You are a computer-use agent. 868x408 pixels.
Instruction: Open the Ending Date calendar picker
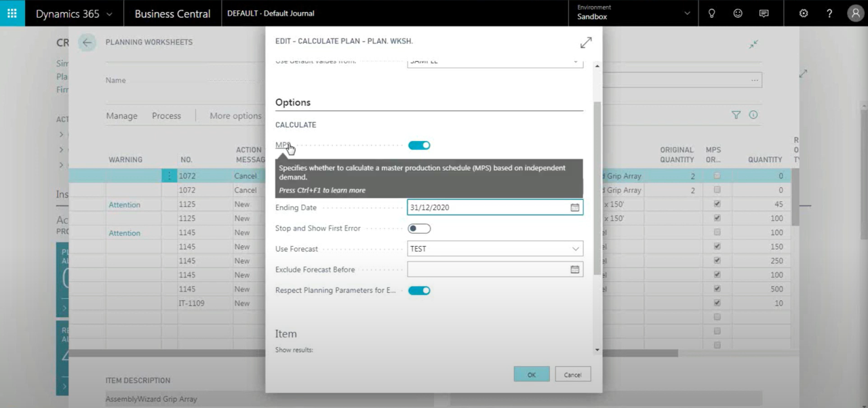pyautogui.click(x=575, y=207)
